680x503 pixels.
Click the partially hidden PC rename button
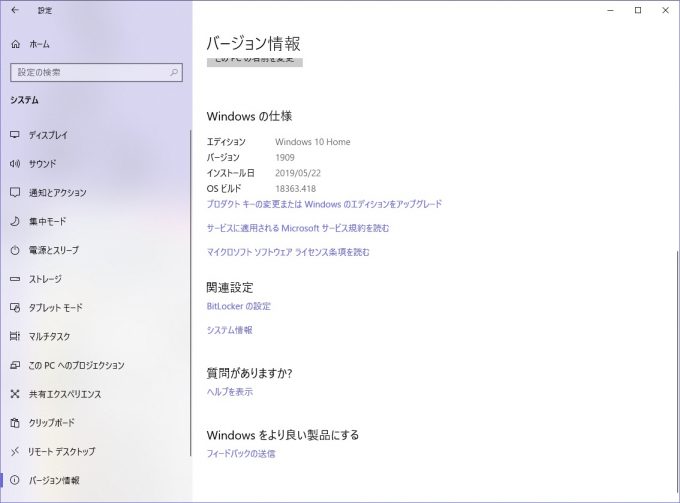255,62
